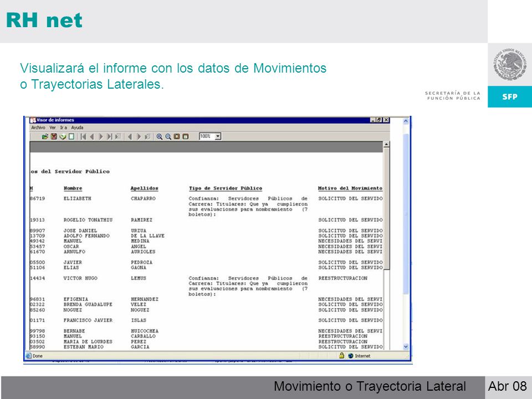Click the Motivo del Movimiento header
532x399 pixels.
tap(350, 188)
